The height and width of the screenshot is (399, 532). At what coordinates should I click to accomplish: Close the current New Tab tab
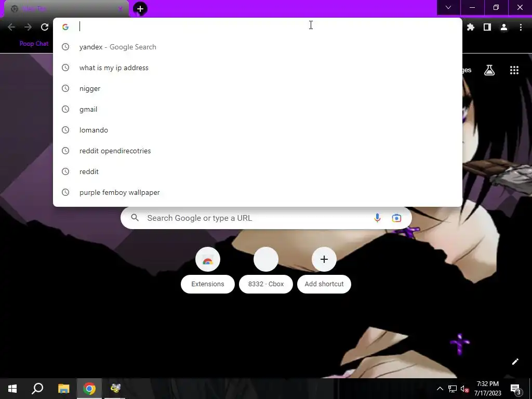(120, 9)
